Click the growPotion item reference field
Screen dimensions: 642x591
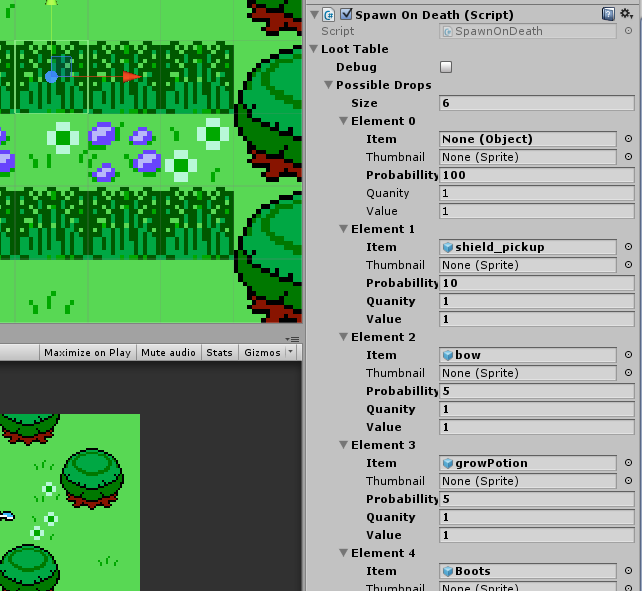click(x=528, y=463)
